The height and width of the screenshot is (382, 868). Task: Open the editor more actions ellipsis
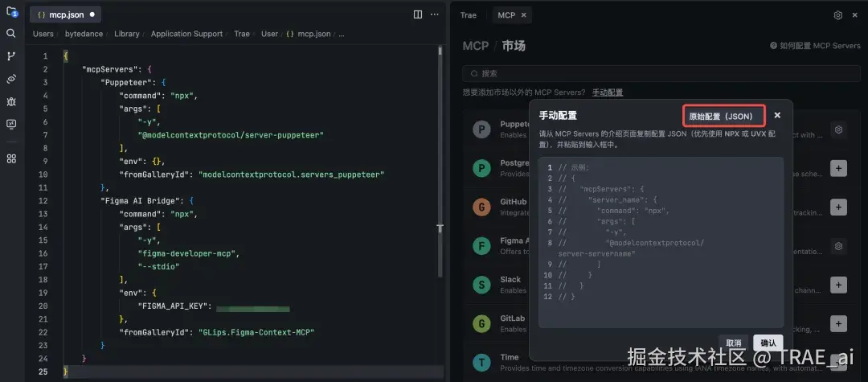coord(435,14)
